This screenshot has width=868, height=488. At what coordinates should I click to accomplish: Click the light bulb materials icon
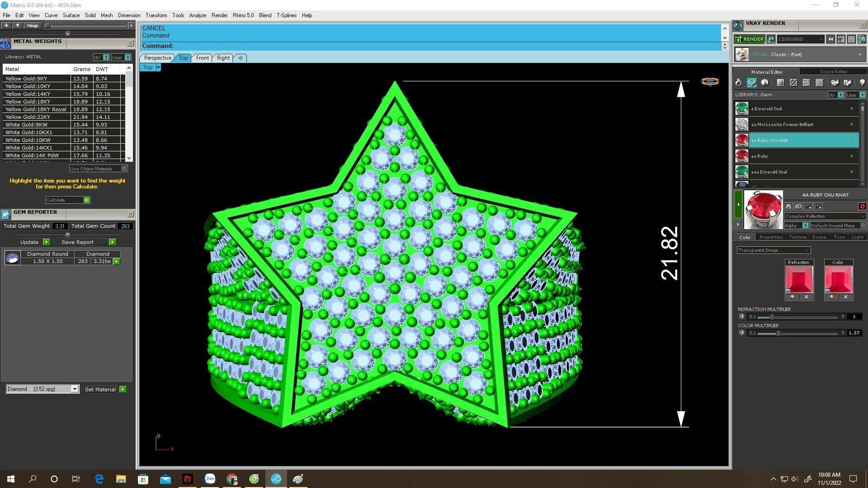tap(862, 83)
